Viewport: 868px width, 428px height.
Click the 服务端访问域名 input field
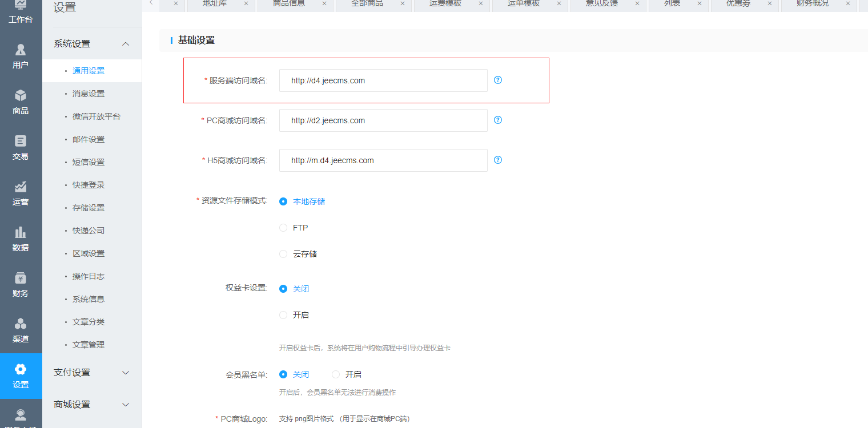383,80
